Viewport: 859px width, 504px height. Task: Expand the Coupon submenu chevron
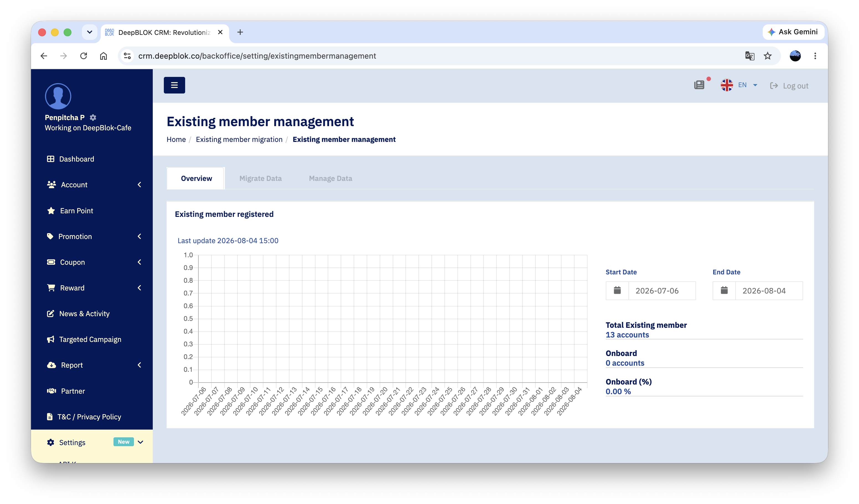(139, 262)
